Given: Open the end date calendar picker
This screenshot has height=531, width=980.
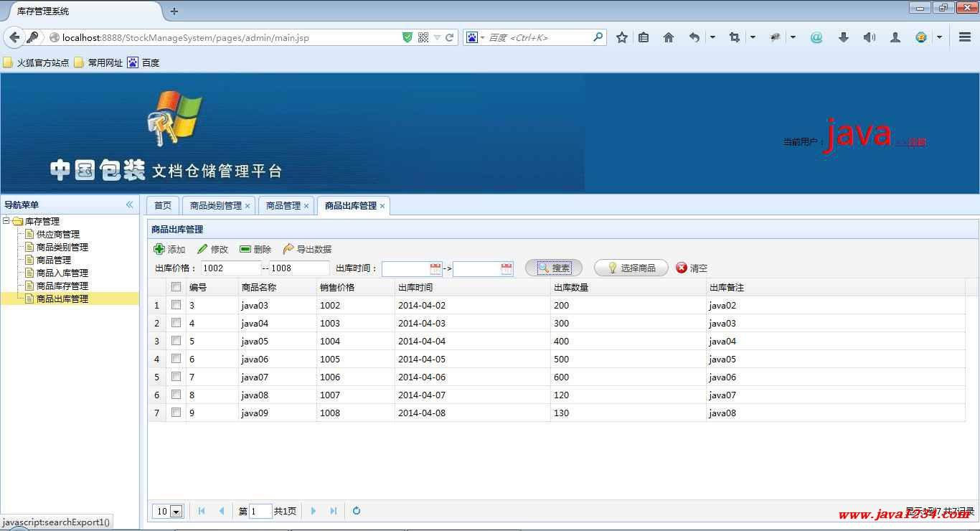Looking at the screenshot, I should tap(507, 268).
